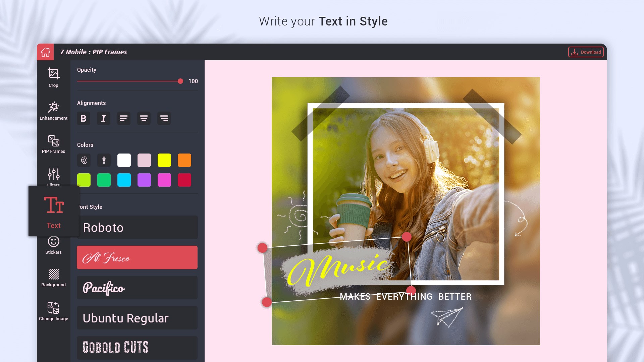
Task: Open the custom color palette picker
Action: (84, 160)
